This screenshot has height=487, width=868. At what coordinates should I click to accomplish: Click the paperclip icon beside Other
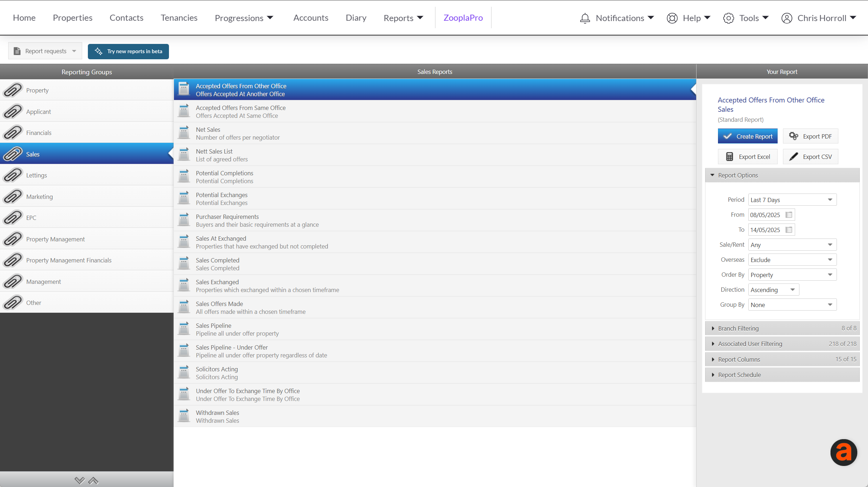tap(13, 302)
